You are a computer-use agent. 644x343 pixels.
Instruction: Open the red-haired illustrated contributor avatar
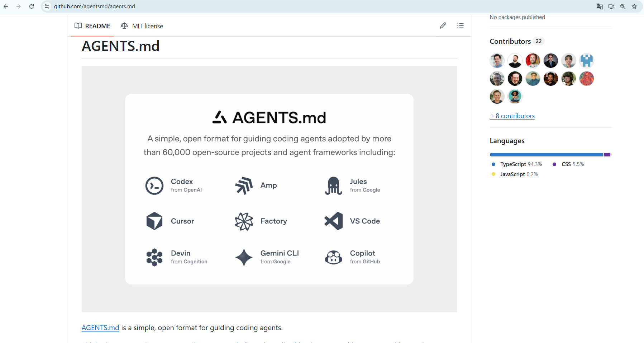coord(587,79)
